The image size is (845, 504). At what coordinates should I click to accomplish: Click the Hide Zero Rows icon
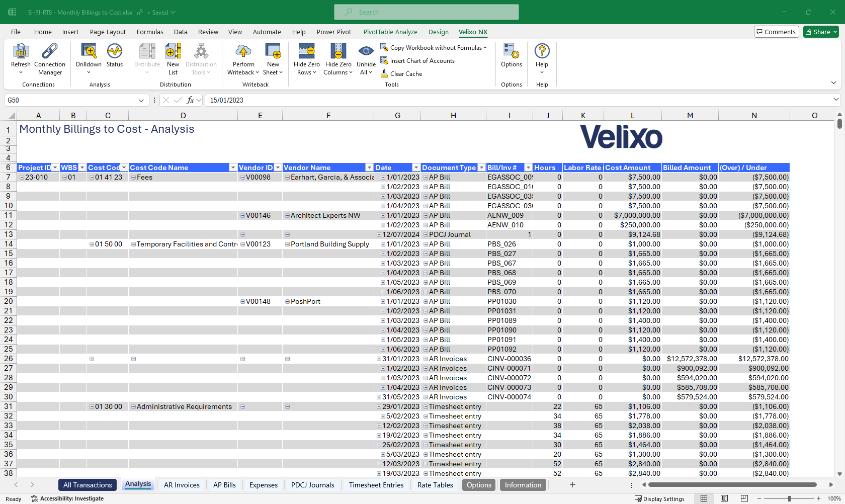coord(306,51)
